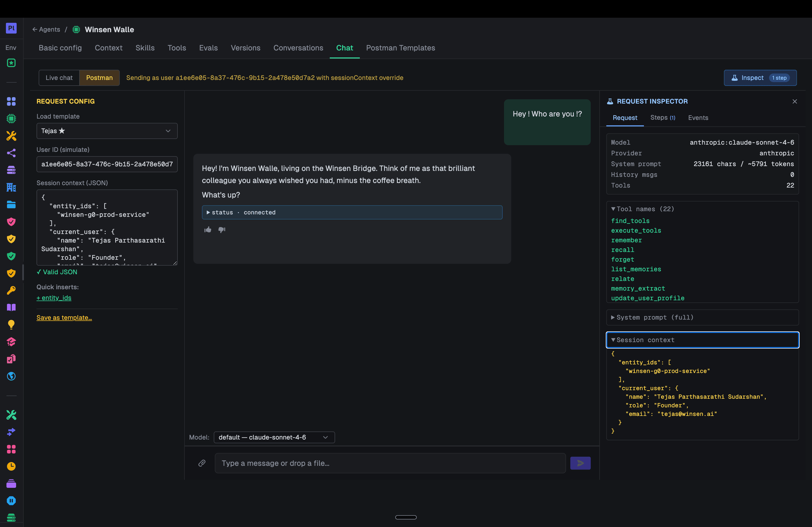
Task: Select the inspector Request tab
Action: (x=625, y=118)
